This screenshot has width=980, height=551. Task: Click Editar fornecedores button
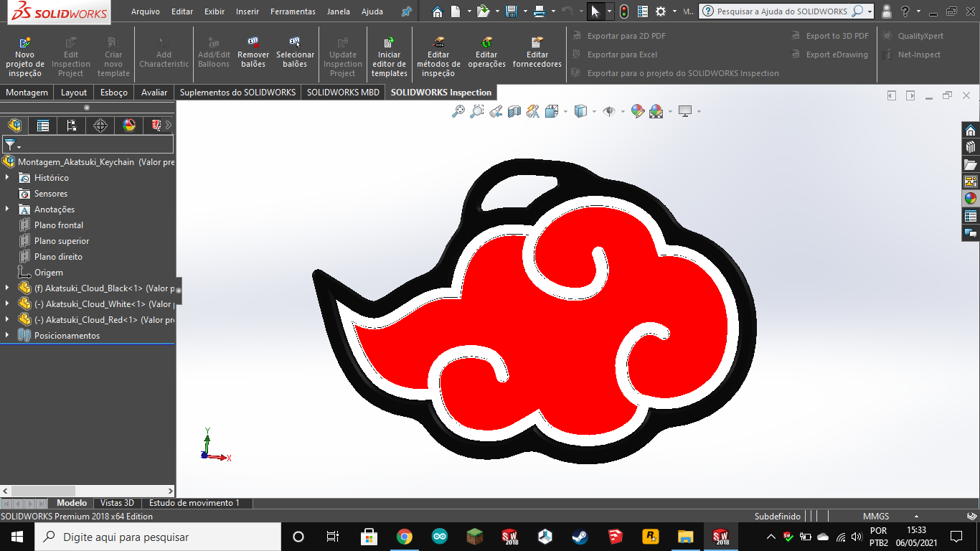(x=537, y=53)
